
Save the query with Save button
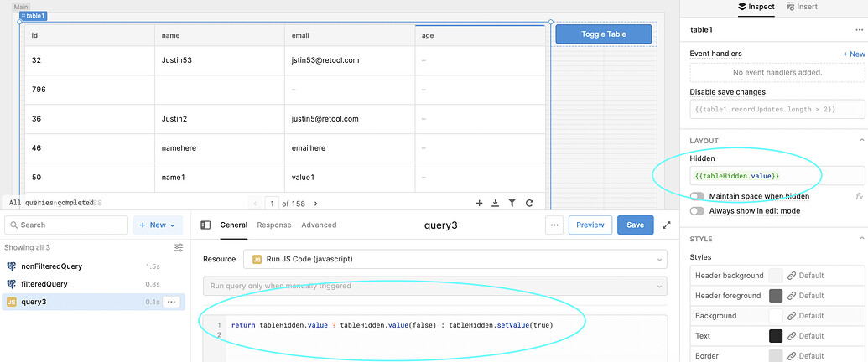[636, 225]
